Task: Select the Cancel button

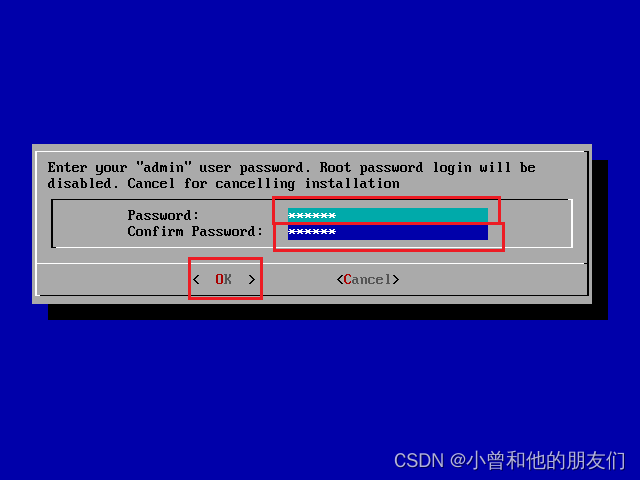Action: 368,280
